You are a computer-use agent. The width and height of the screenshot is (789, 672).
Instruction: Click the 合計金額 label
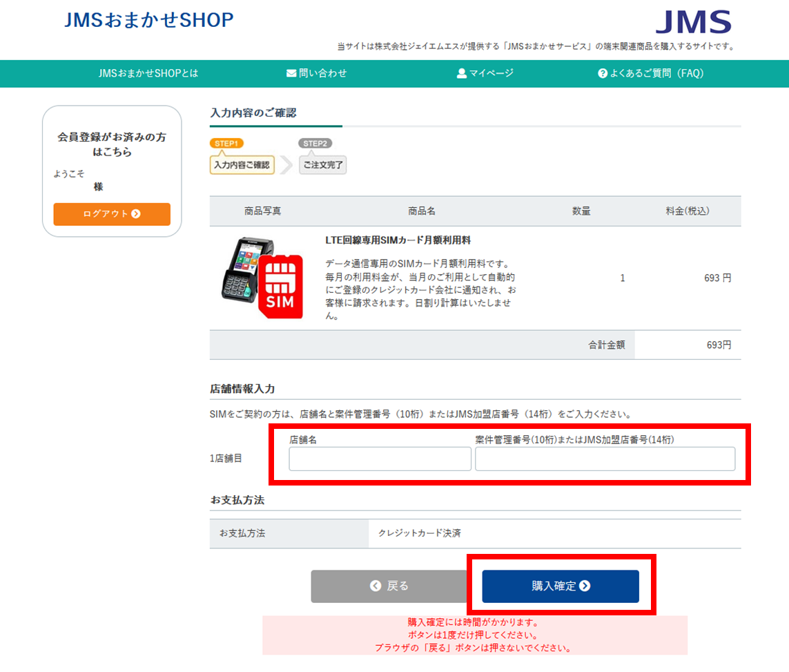coord(606,345)
